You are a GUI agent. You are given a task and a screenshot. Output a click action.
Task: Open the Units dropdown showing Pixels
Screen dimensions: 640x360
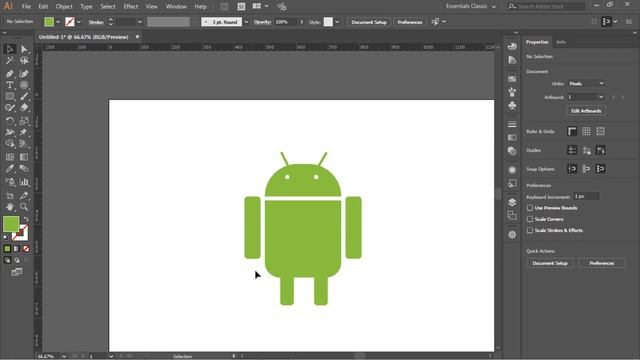click(586, 84)
